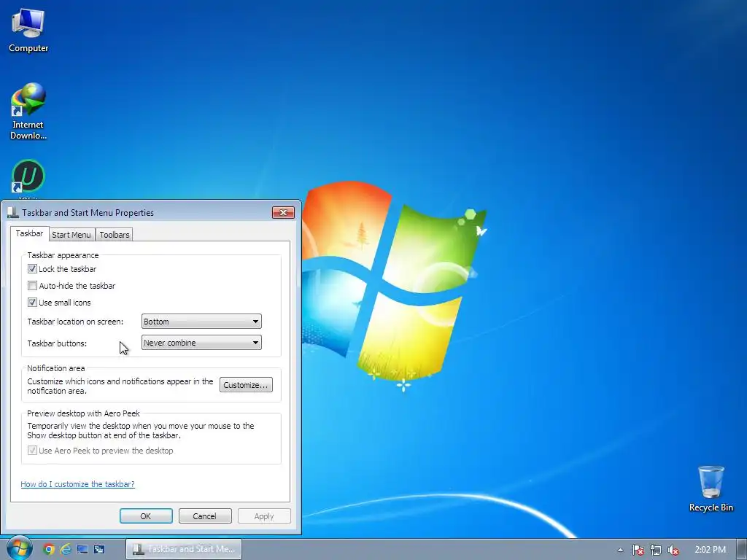747x560 pixels.
Task: Close the Taskbar and Start Menu Properties dialog
Action: coord(283,212)
